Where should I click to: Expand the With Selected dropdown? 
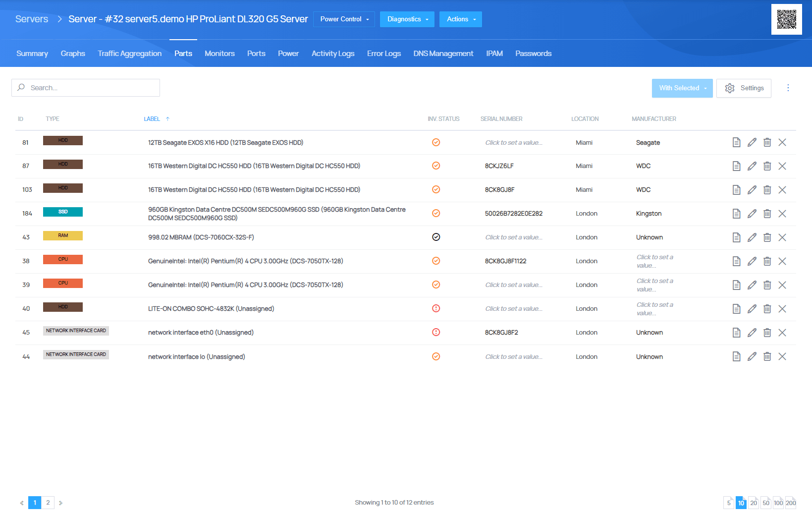click(x=682, y=88)
